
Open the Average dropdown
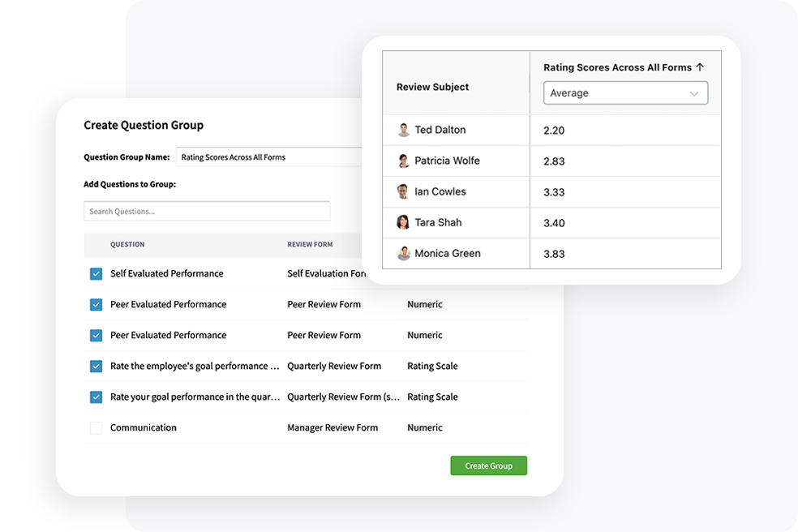[x=625, y=93]
